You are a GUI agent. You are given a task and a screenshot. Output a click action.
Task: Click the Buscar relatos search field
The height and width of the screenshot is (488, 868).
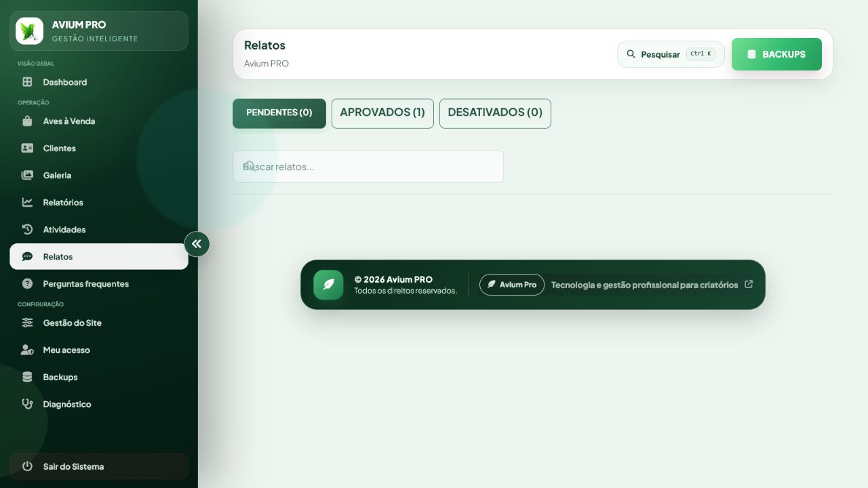click(368, 167)
